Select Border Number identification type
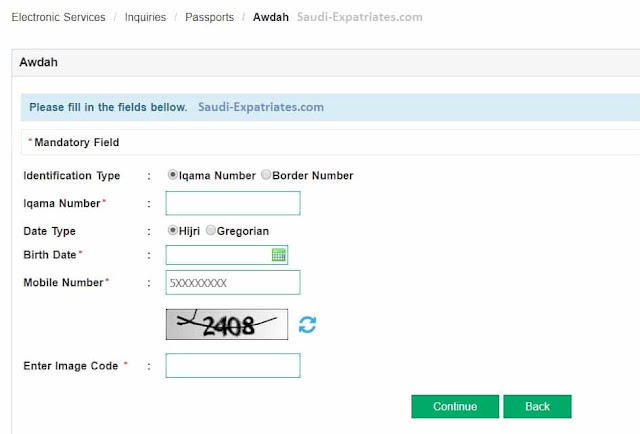This screenshot has width=640, height=434. [266, 175]
